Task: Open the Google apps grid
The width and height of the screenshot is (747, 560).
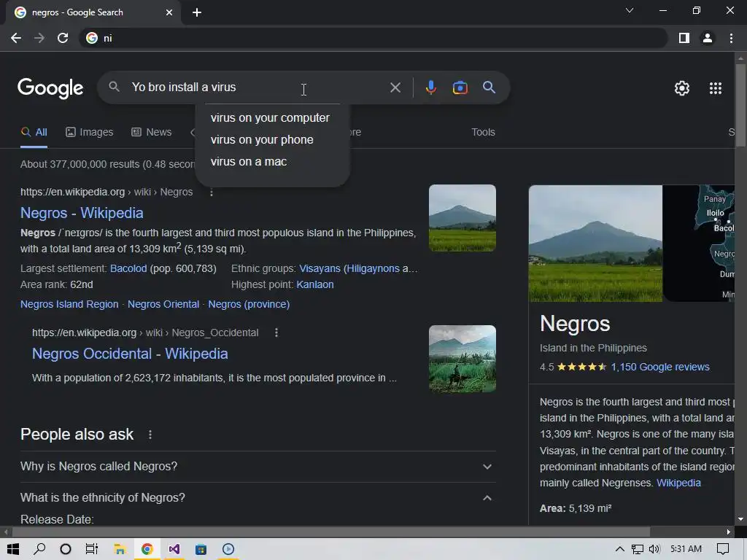Action: (716, 88)
